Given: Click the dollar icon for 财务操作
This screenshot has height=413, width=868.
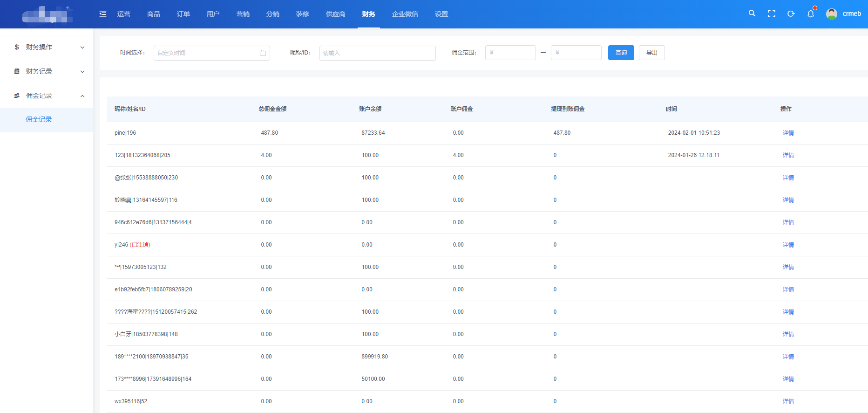Looking at the screenshot, I should (17, 47).
